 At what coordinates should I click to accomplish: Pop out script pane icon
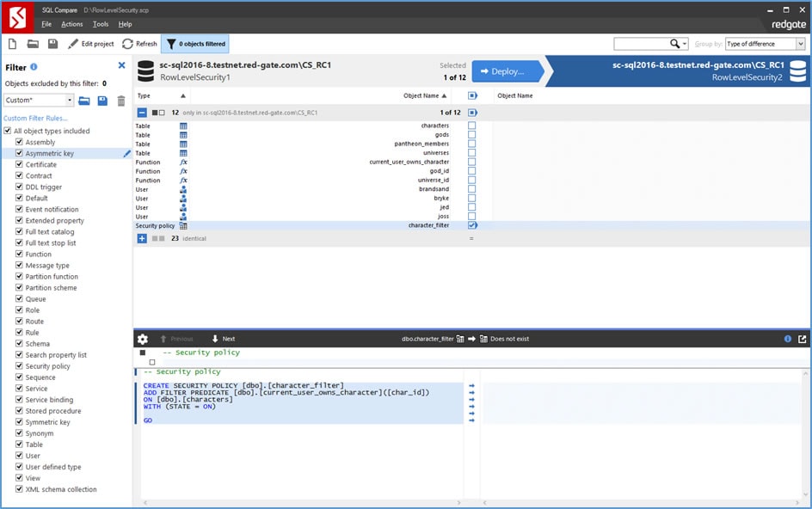[803, 339]
